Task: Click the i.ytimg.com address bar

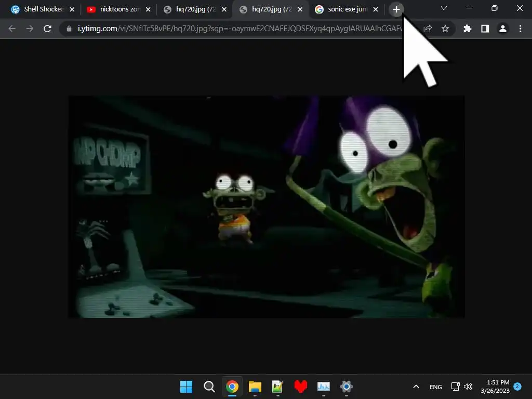Action: (239, 29)
